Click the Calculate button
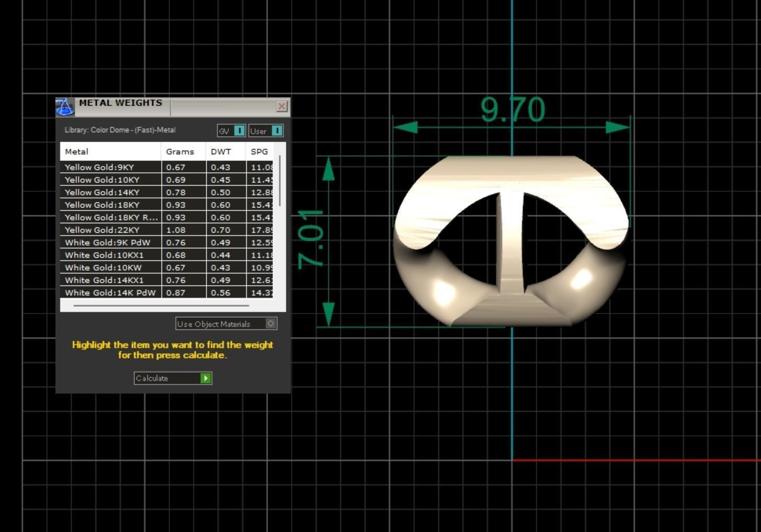Viewport: 761px width, 532px height. (173, 378)
